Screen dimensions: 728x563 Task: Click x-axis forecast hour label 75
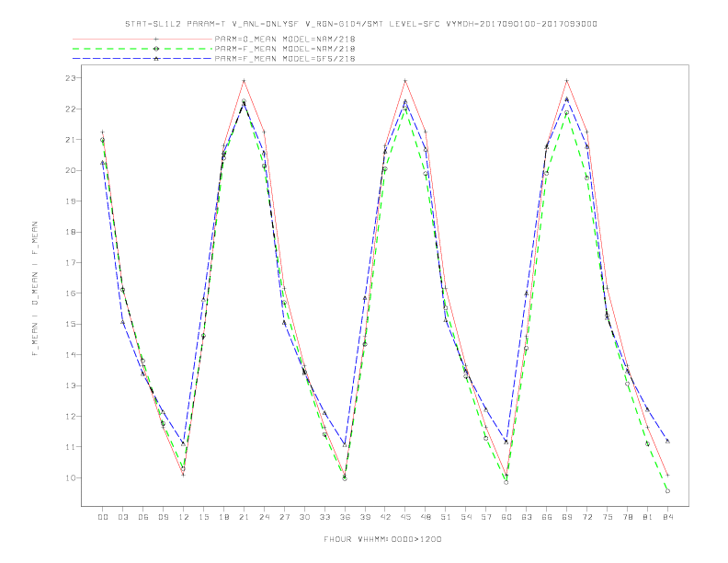(x=608, y=517)
